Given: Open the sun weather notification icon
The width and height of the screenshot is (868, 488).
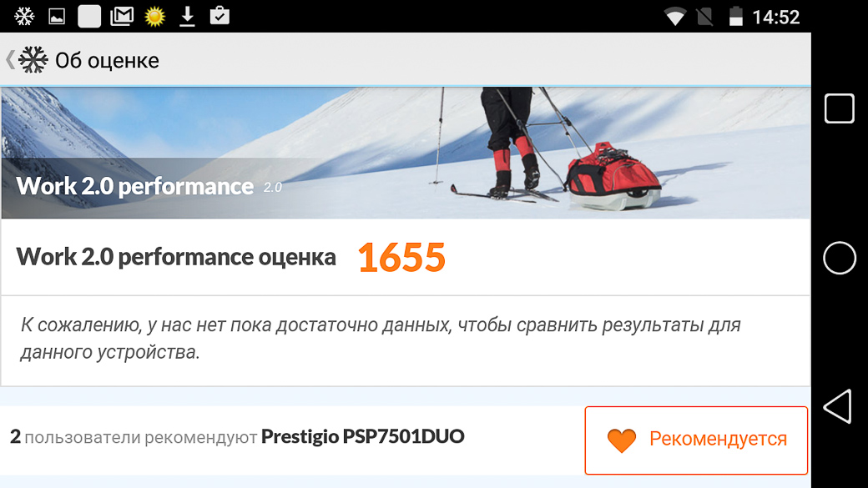Looking at the screenshot, I should click(155, 17).
